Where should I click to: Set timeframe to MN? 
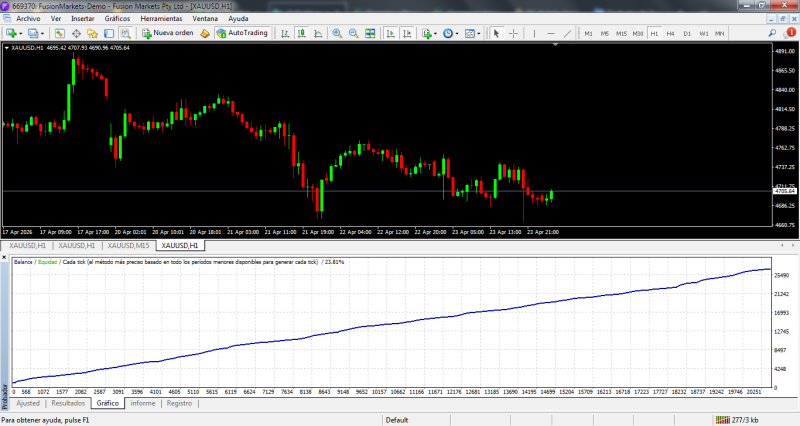(719, 33)
